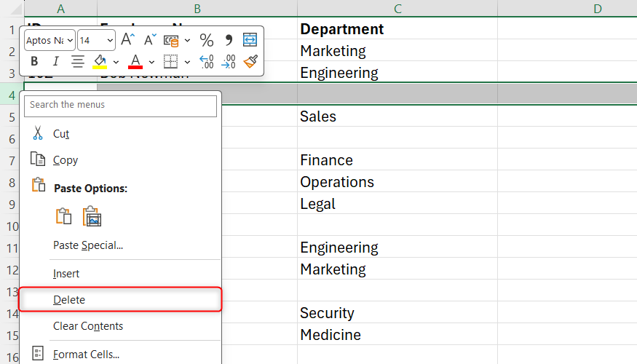Choose Clear Contents menu entry
The width and height of the screenshot is (637, 364).
(120, 326)
